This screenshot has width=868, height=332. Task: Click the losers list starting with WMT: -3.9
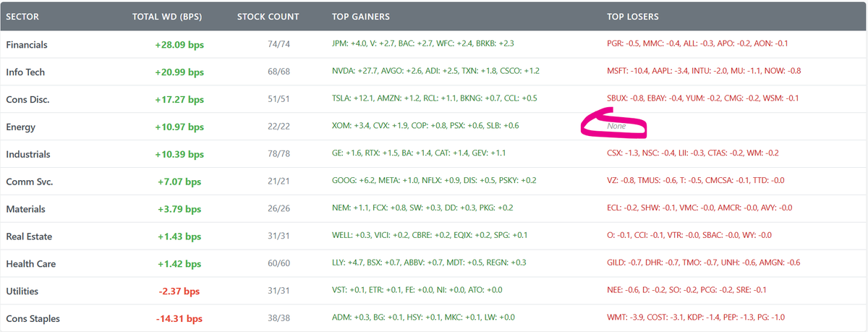click(x=696, y=318)
